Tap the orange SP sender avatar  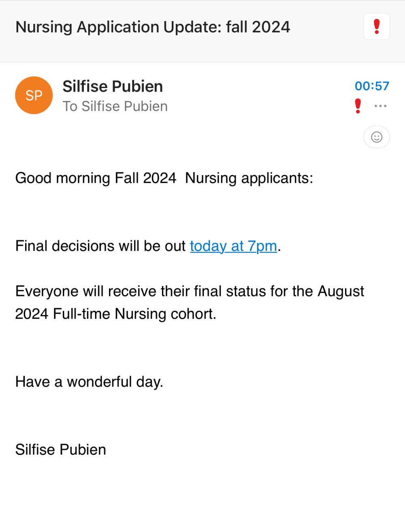point(34,95)
